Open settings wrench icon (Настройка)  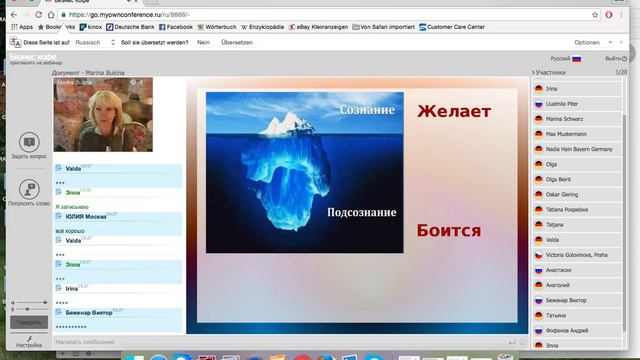click(29, 339)
